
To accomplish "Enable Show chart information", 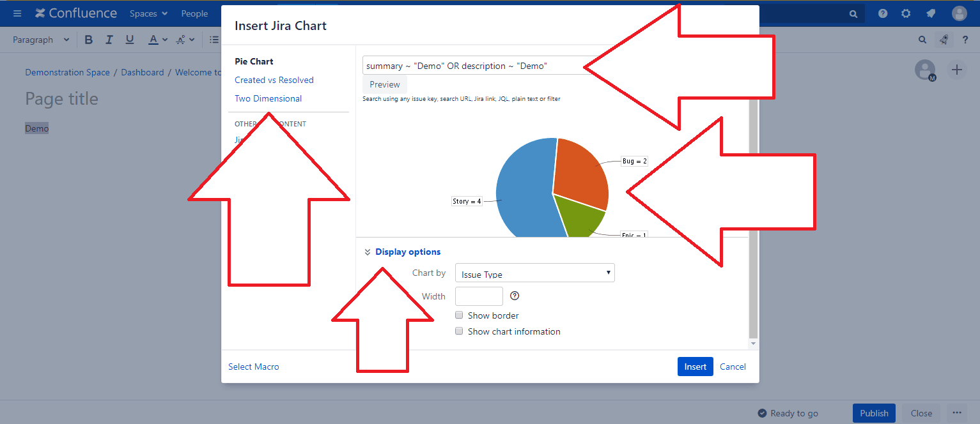I will pos(459,331).
